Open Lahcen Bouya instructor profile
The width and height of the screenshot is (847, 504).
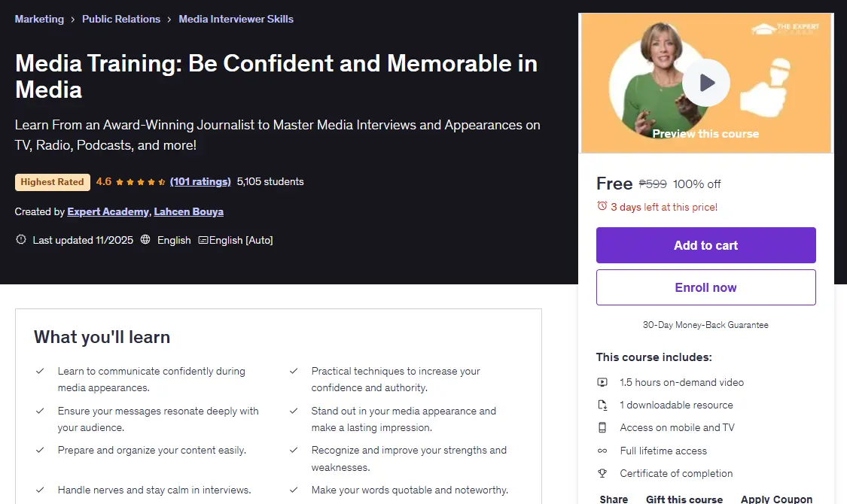coord(188,211)
